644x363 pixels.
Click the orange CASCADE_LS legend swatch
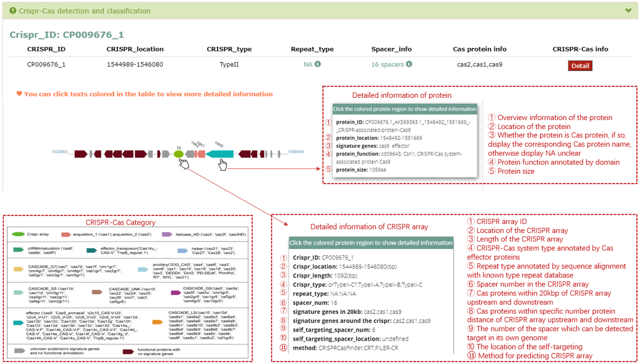pyautogui.click(x=157, y=322)
